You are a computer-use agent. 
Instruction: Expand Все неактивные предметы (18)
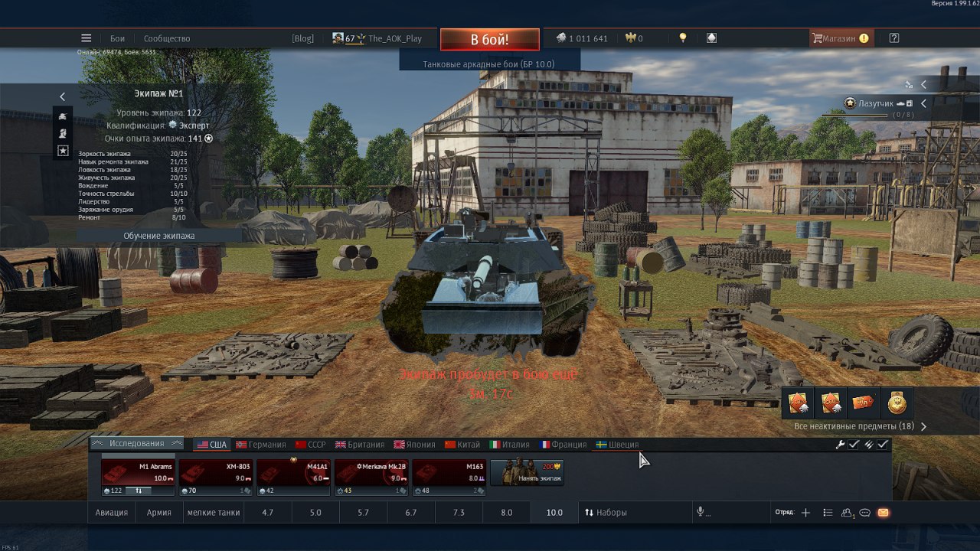point(861,426)
